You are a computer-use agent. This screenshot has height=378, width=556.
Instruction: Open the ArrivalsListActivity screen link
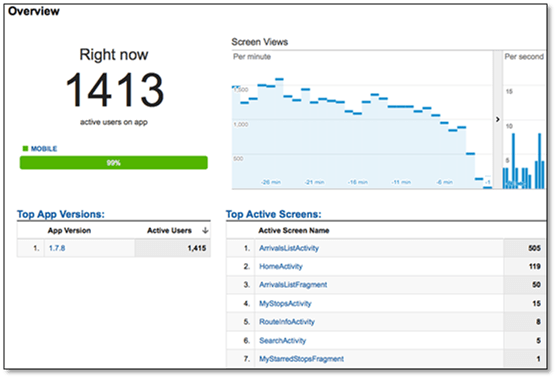289,248
